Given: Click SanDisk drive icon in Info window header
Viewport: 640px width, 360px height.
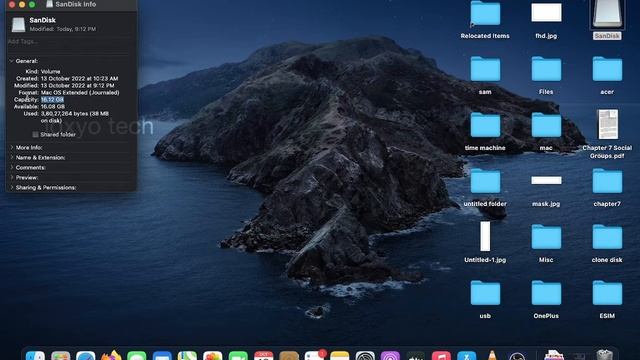Looking at the screenshot, I should pos(18,24).
